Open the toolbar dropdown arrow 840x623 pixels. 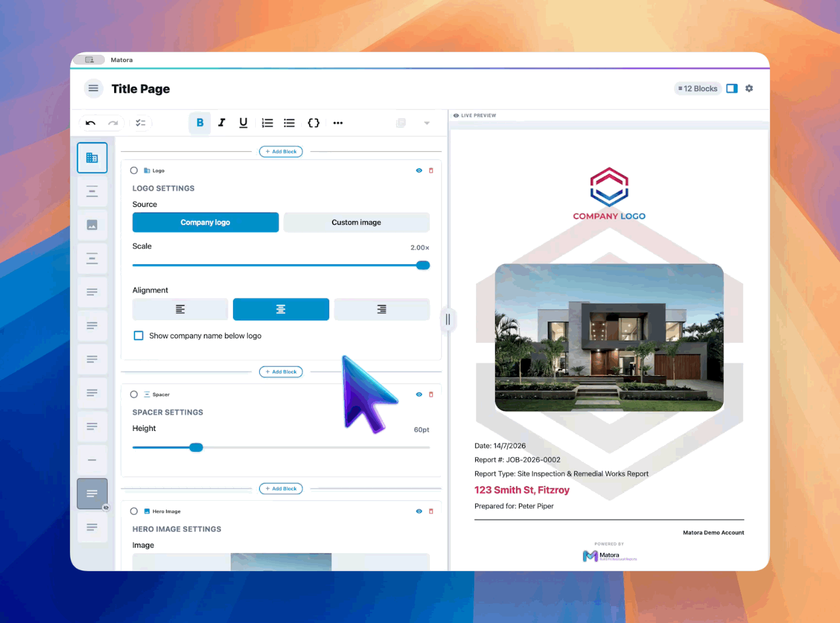coord(427,123)
